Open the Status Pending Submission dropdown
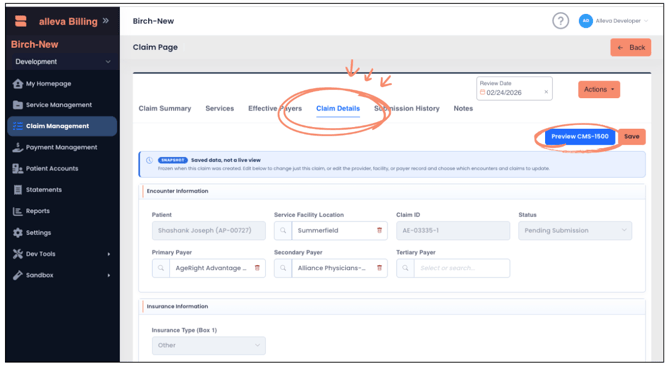The height and width of the screenshot is (369, 670). coord(575,230)
